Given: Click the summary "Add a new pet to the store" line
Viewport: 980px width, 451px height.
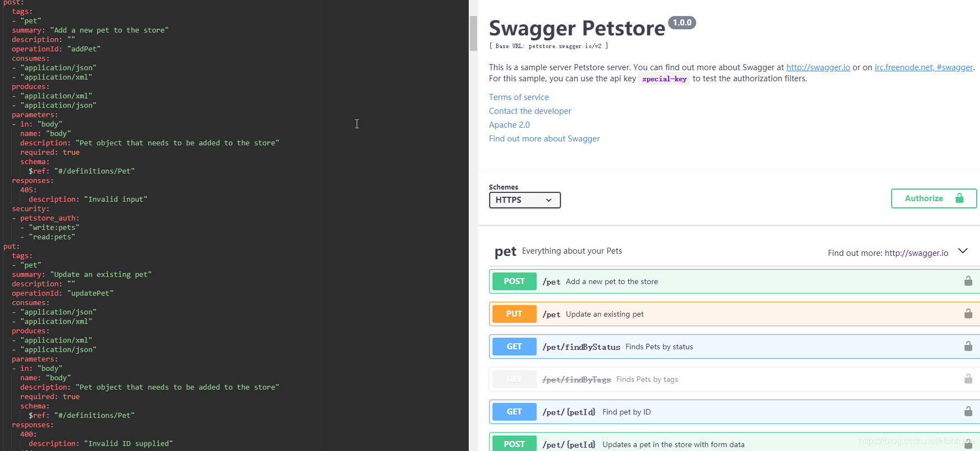Looking at the screenshot, I should point(90,30).
